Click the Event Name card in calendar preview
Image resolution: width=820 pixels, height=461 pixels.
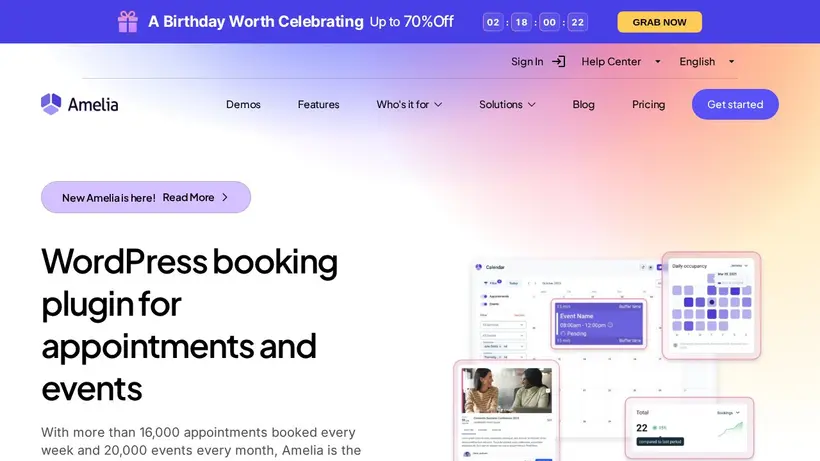click(599, 324)
